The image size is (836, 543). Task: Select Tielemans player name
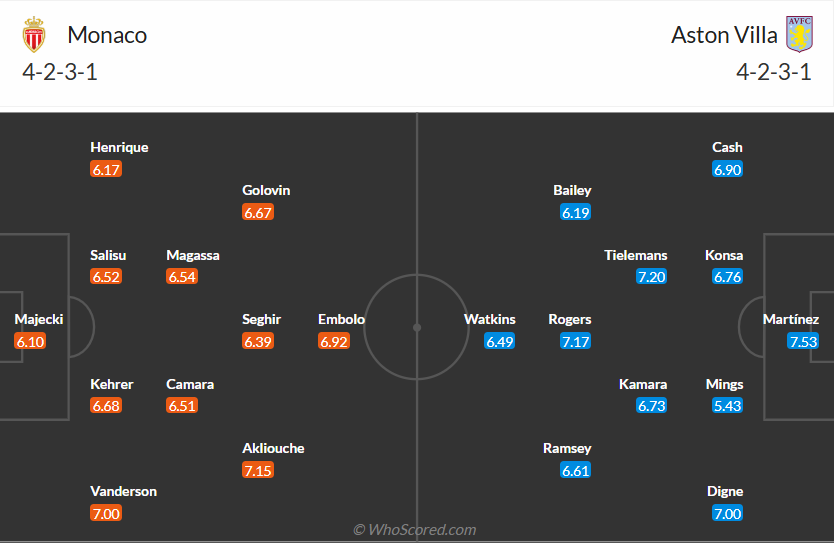point(635,255)
